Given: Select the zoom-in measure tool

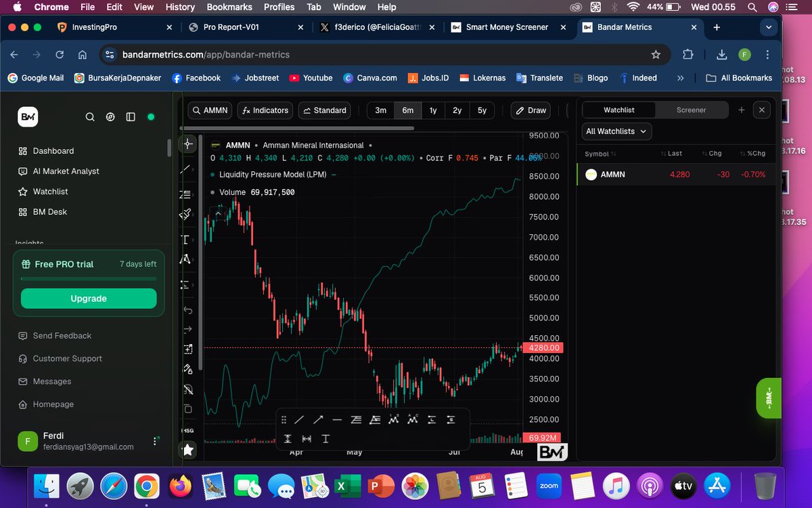Looking at the screenshot, I should 188,349.
